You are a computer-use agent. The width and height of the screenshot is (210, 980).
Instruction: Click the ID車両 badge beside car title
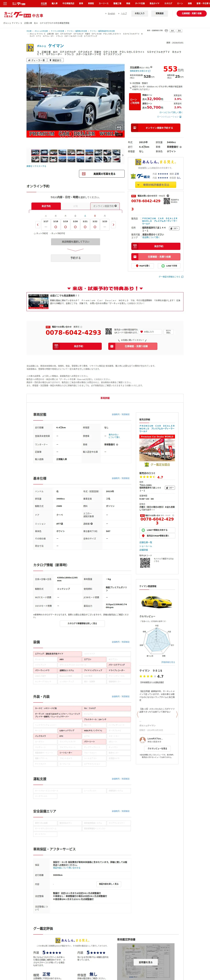pos(30,48)
